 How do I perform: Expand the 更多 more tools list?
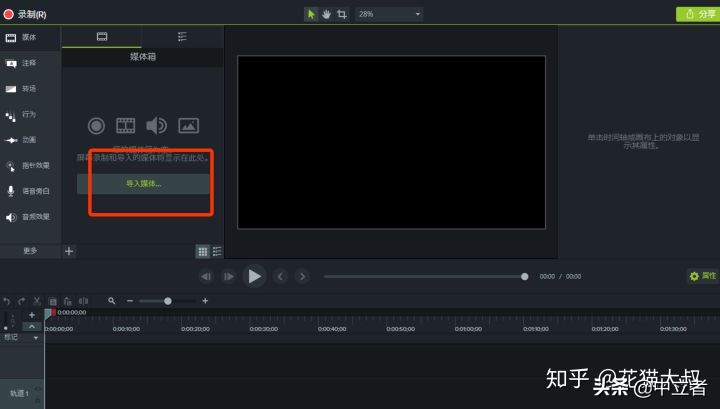pos(30,251)
